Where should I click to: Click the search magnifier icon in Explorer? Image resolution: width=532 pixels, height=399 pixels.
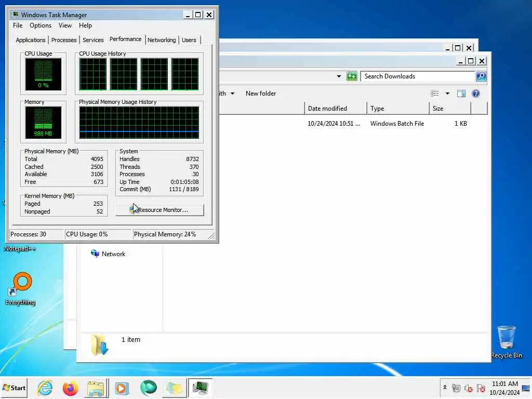[481, 76]
